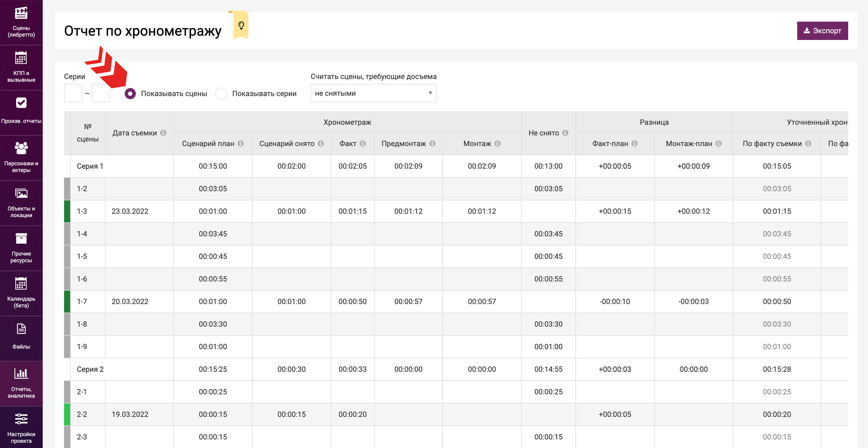Click the dropdown arrow of досъем selector
Viewport: 868px width, 448px height.
click(430, 93)
